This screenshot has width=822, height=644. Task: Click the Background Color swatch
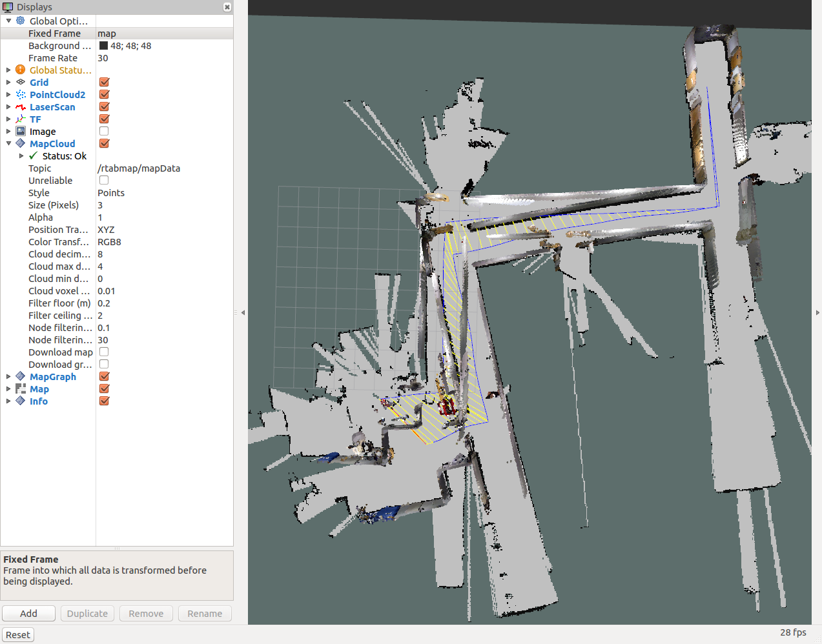tap(103, 46)
